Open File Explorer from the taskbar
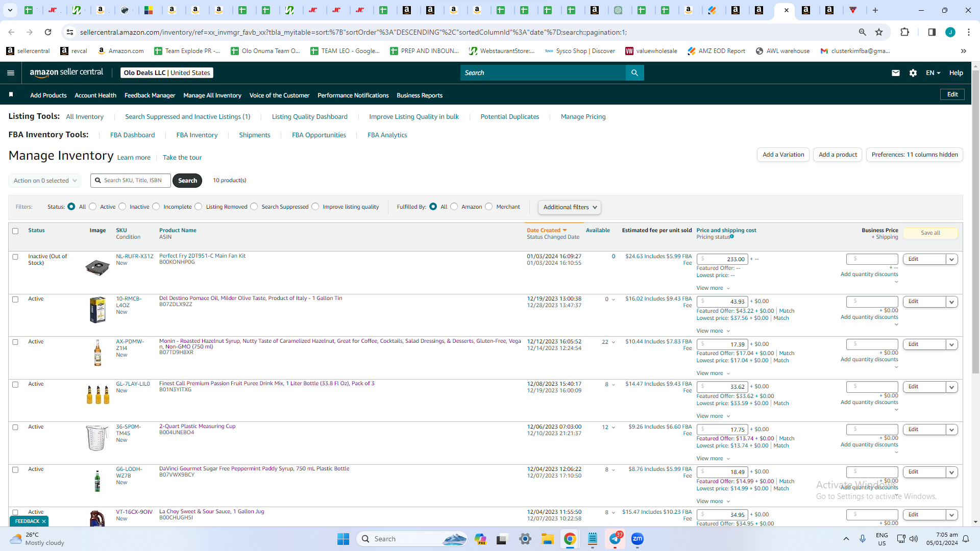The image size is (980, 551). pos(548,539)
